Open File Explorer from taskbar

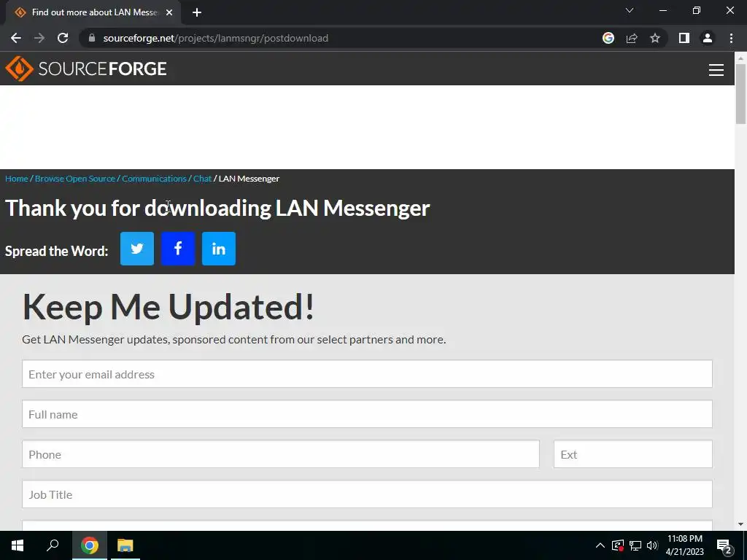125,545
